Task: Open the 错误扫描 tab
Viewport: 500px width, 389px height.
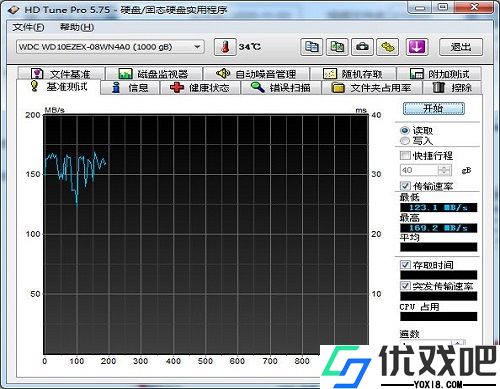Action: (281, 88)
